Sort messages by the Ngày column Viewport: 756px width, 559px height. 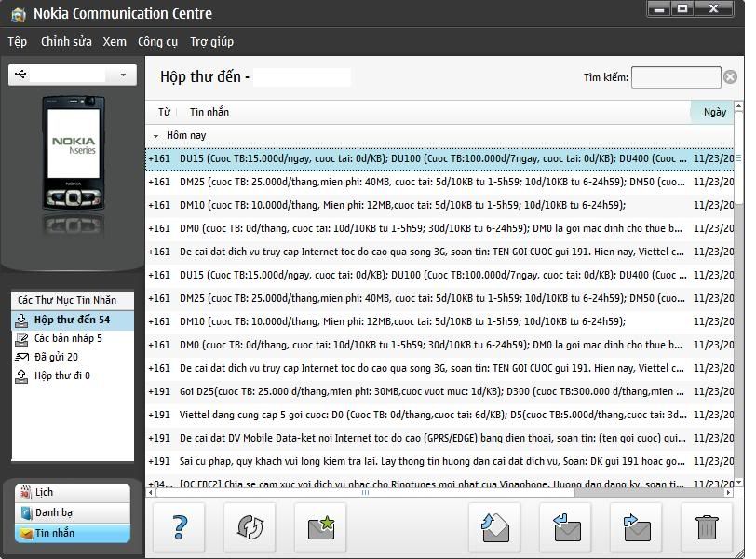pyautogui.click(x=714, y=112)
